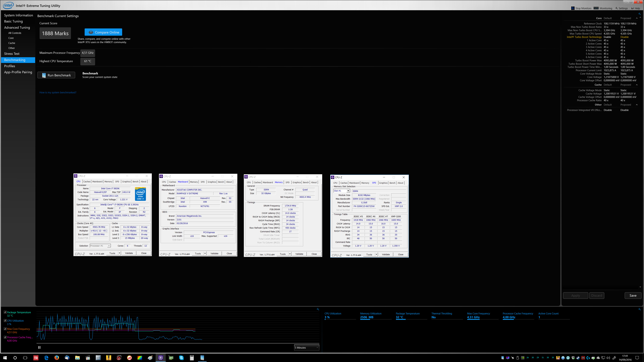Open Profiles in the sidebar
The width and height of the screenshot is (644, 362).
point(10,66)
